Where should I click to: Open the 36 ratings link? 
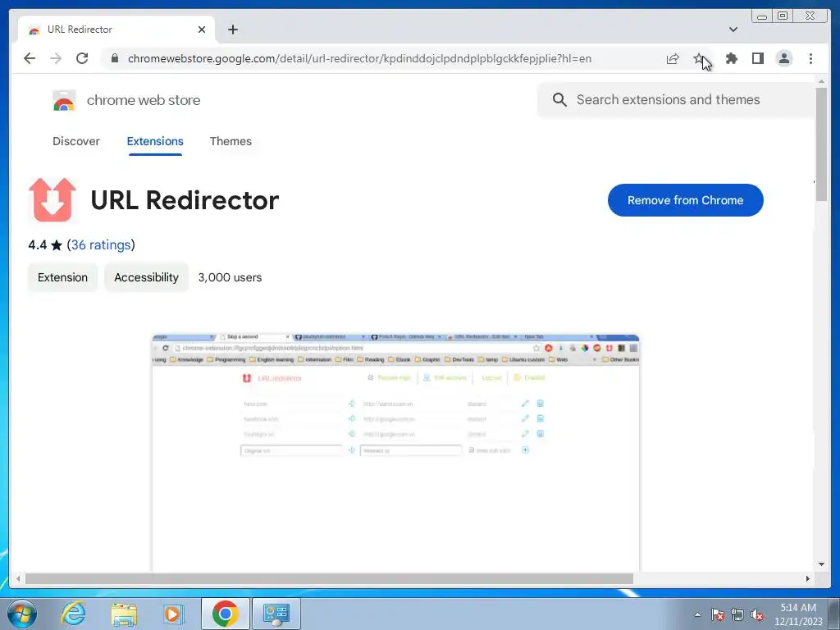pyautogui.click(x=101, y=244)
